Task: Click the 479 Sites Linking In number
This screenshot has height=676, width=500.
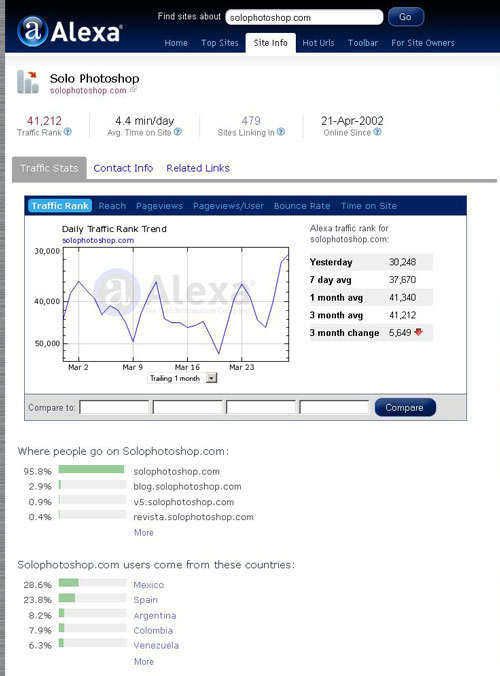Action: pos(251,121)
